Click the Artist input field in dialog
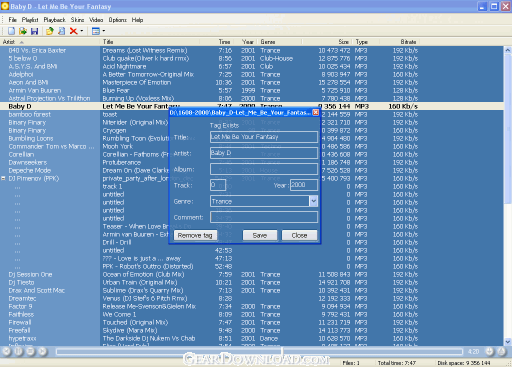The image size is (512, 367). point(264,153)
